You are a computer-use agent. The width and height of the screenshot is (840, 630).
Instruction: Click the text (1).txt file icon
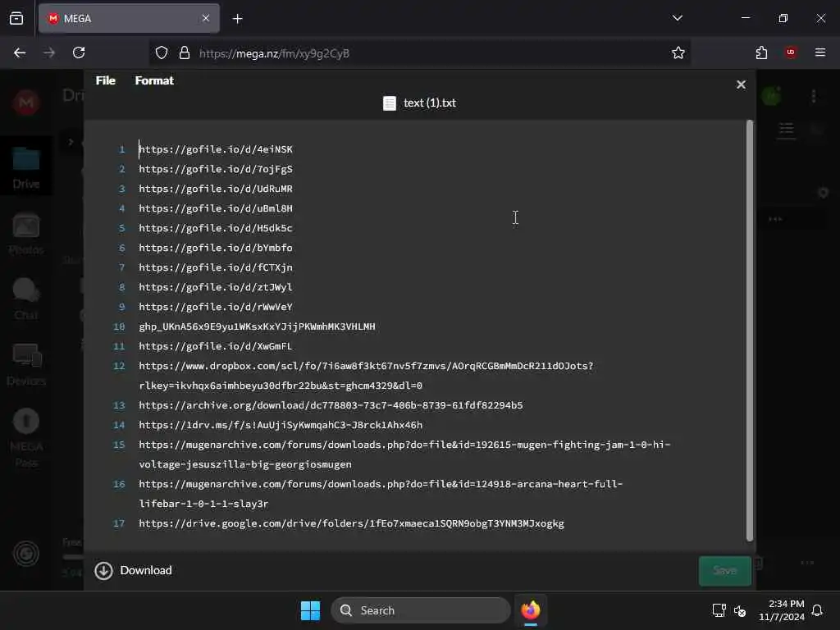coord(390,103)
